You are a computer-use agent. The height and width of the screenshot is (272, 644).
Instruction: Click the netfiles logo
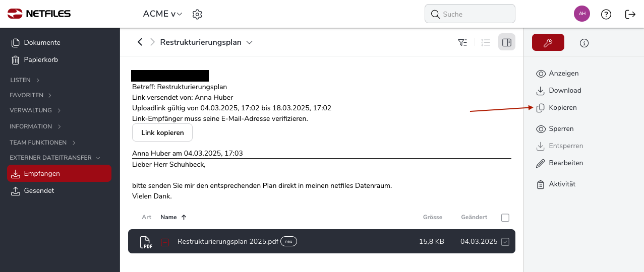click(39, 14)
